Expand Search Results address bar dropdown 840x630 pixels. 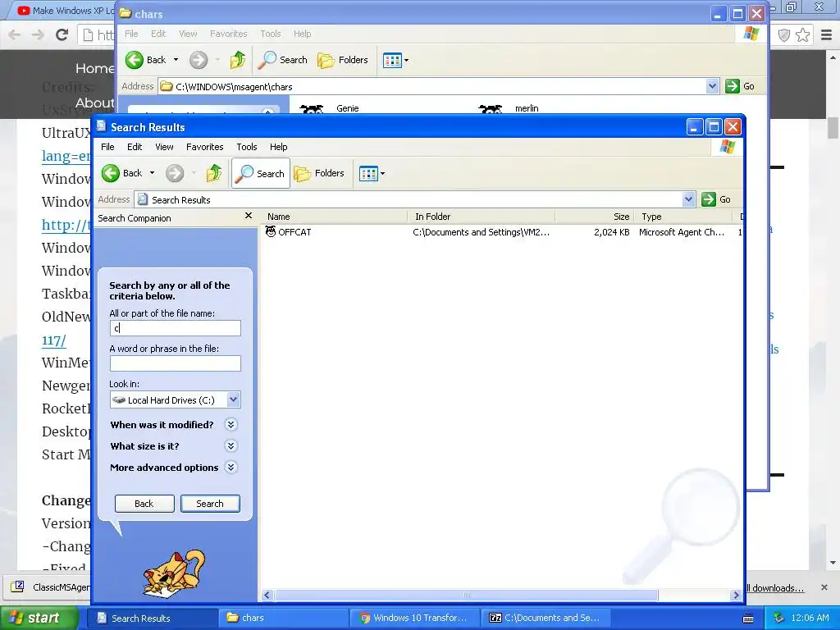[689, 199]
